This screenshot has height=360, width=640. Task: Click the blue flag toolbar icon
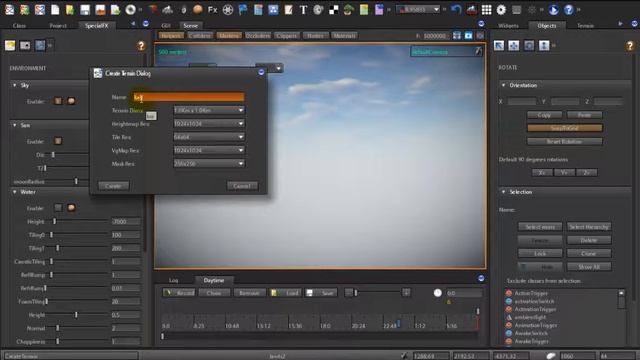[243, 9]
